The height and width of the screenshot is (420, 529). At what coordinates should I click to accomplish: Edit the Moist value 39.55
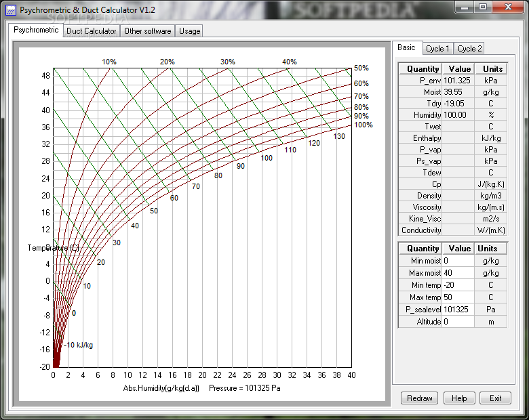click(x=458, y=92)
